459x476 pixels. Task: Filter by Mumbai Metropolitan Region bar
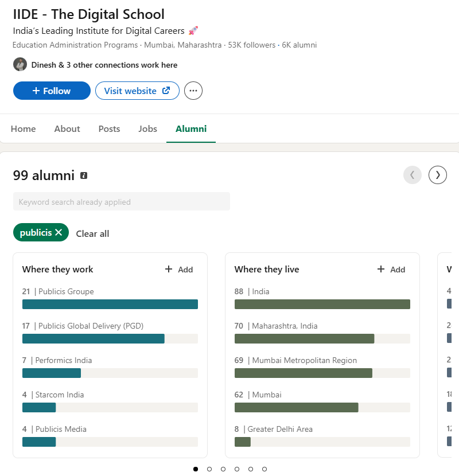322,373
